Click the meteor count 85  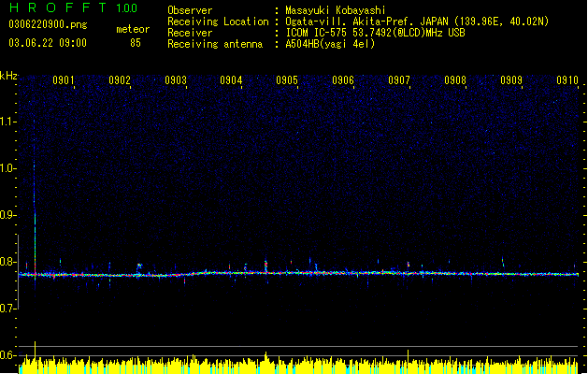tap(136, 43)
